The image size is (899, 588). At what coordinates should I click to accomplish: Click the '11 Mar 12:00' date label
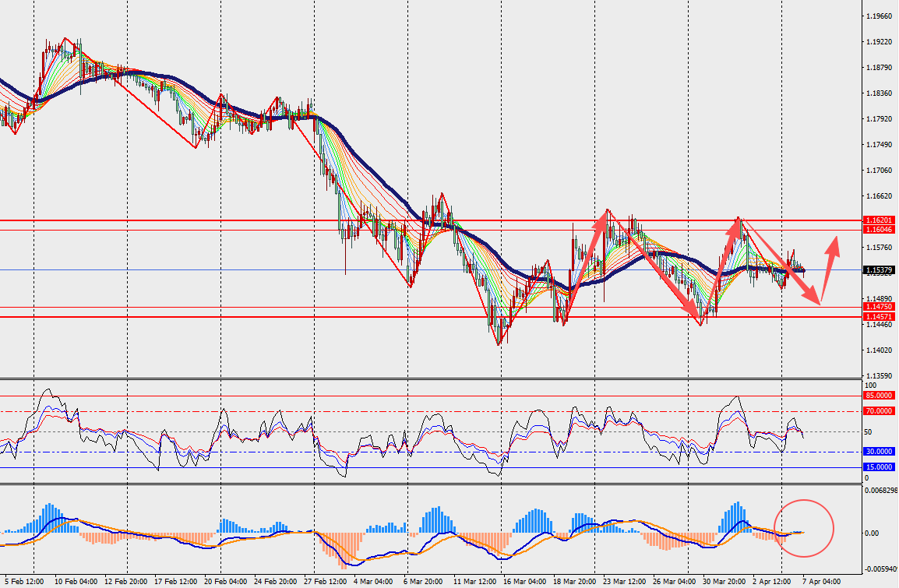pyautogui.click(x=475, y=581)
